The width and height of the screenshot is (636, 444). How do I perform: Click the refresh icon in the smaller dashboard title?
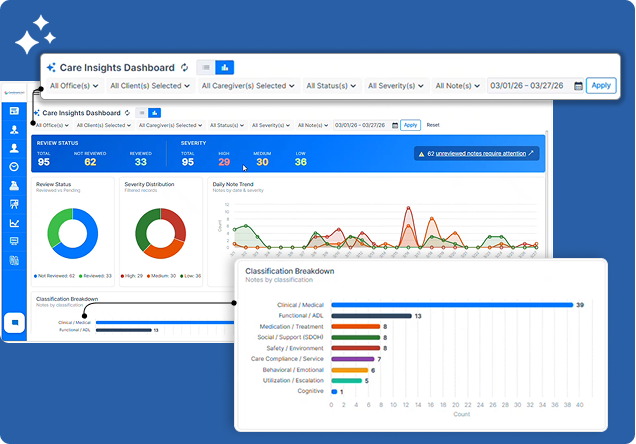[x=127, y=113]
